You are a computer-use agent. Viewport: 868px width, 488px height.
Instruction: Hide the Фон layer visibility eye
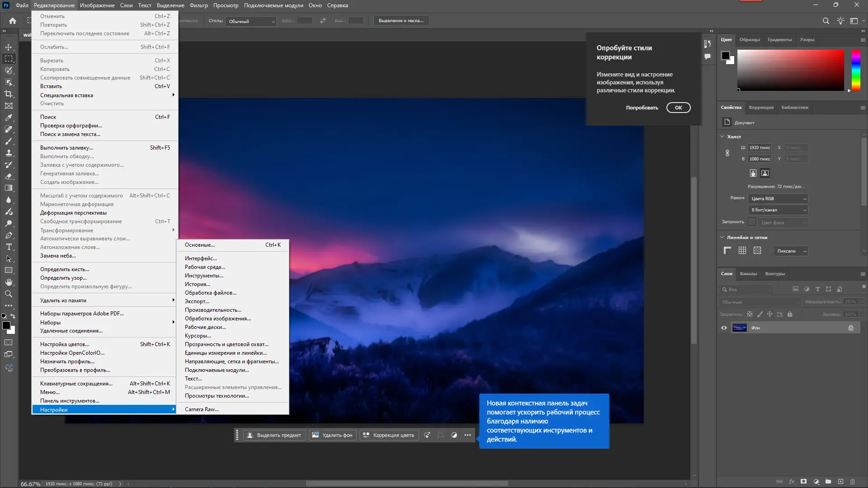pyautogui.click(x=724, y=328)
